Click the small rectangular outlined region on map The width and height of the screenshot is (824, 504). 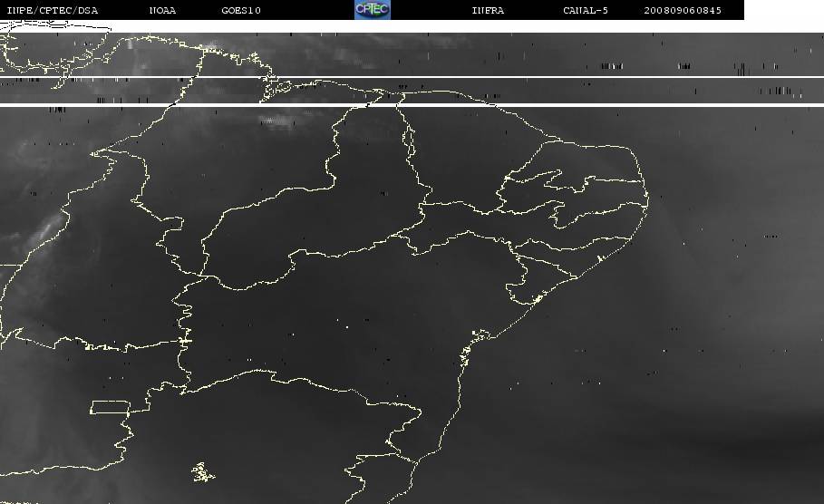pyautogui.click(x=109, y=406)
